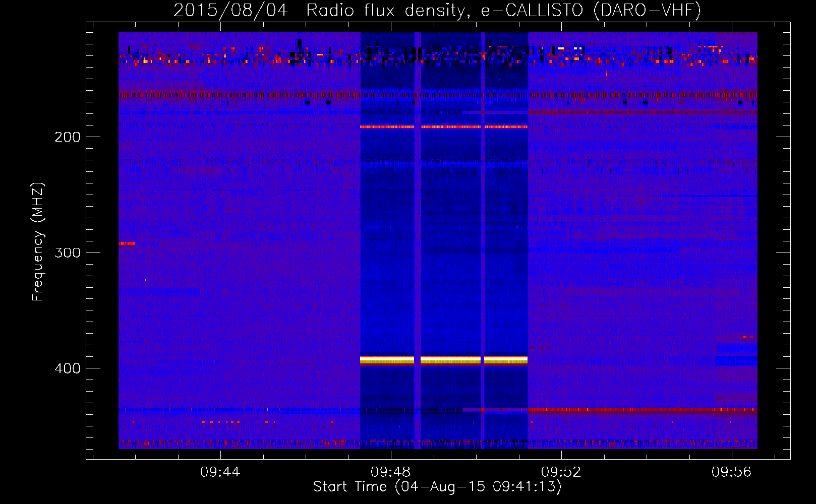Click the "Frequency (MHZ)" y-axis label
This screenshot has width=816, height=504.
(38, 242)
